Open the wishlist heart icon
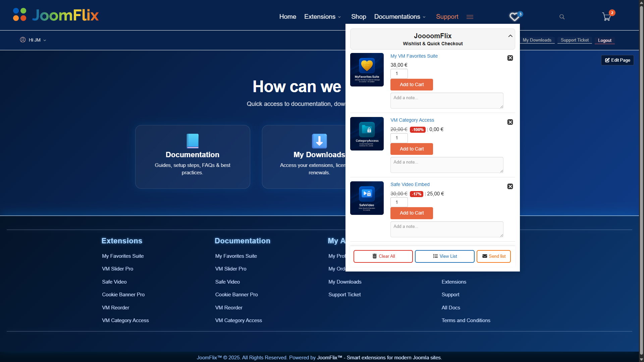The image size is (644, 362). tap(515, 17)
